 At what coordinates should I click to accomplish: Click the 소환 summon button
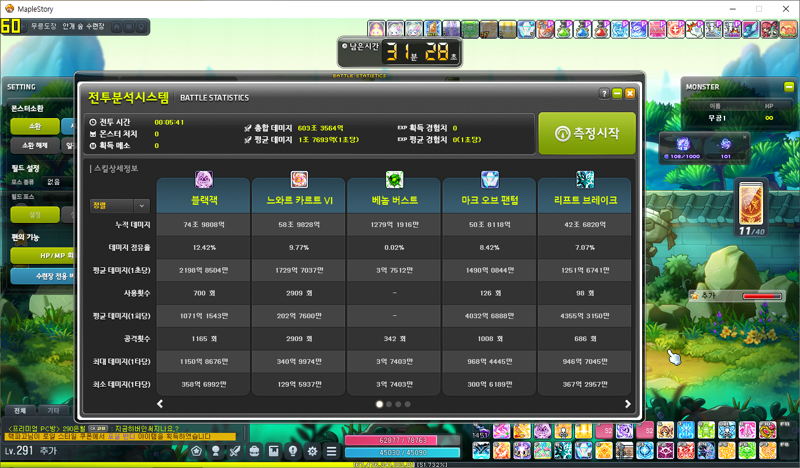click(35, 126)
